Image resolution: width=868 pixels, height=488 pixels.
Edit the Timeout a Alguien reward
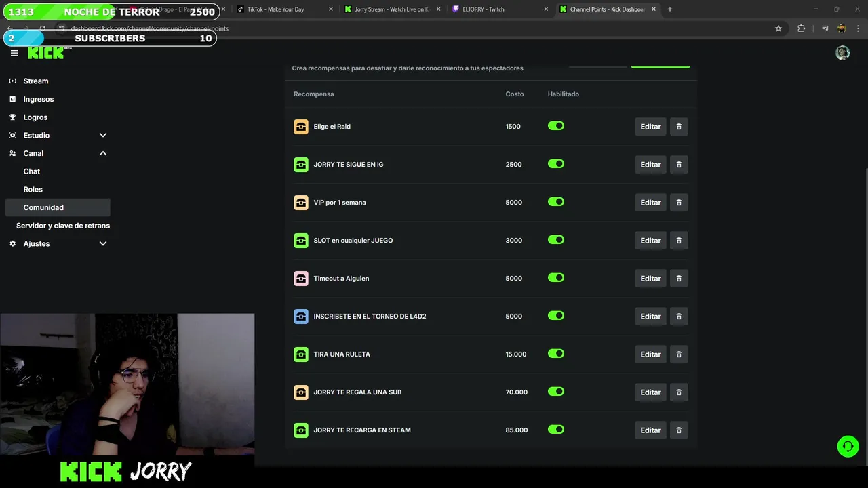tap(650, 279)
